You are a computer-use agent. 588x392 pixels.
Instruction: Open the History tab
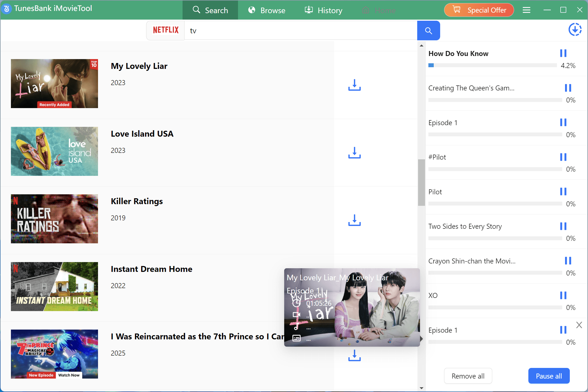coord(323,10)
